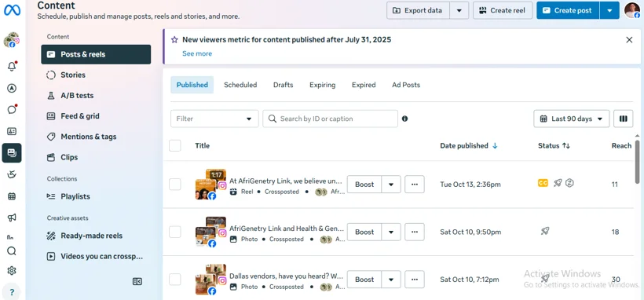Click the rocket boost status icon in the Oct 13 row

pos(558,183)
